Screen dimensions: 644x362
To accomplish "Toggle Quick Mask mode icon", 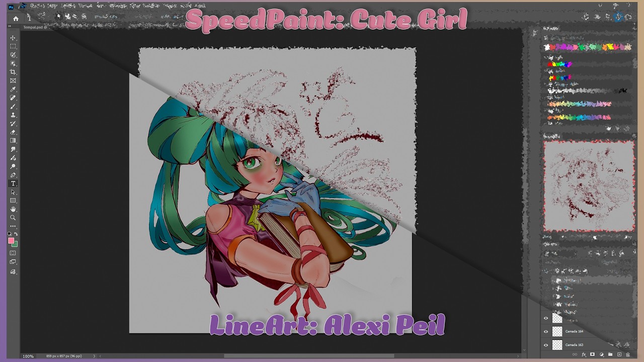I will coord(13,253).
